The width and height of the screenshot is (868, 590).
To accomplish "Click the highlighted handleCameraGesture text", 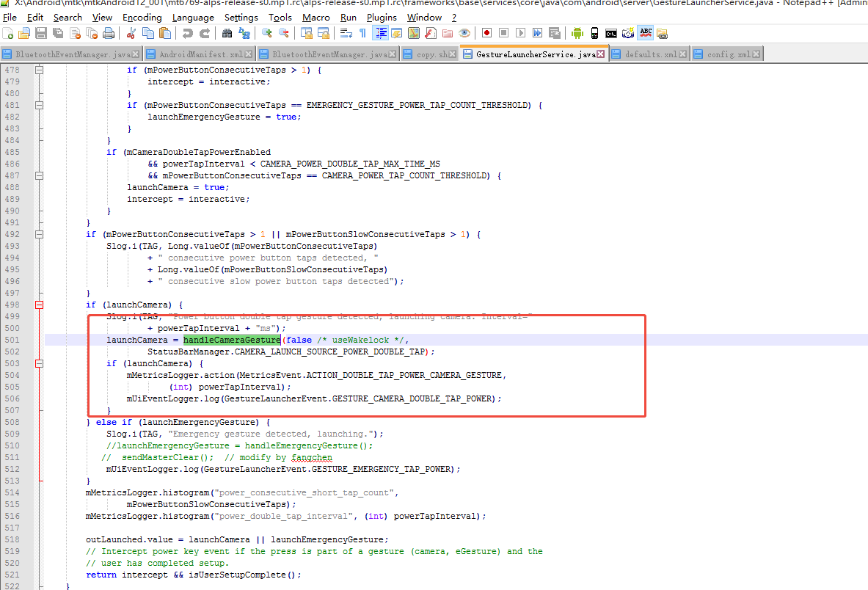I will coord(232,340).
